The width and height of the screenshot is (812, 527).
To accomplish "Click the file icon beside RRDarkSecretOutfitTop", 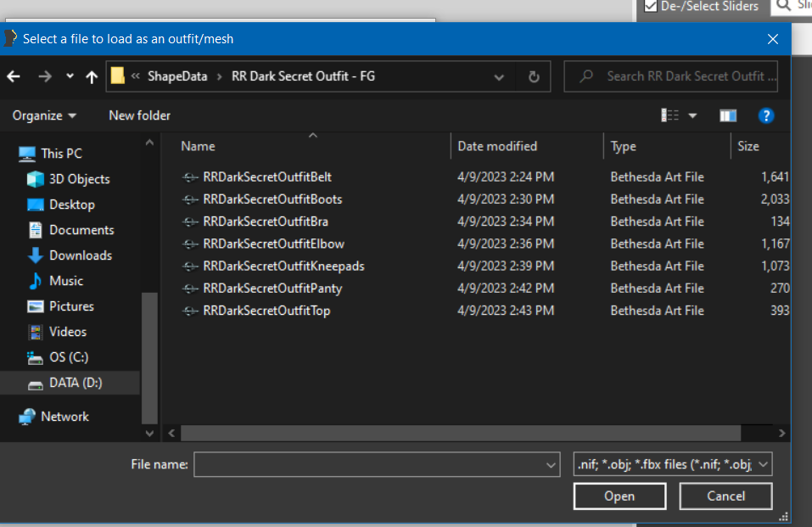I will click(190, 311).
